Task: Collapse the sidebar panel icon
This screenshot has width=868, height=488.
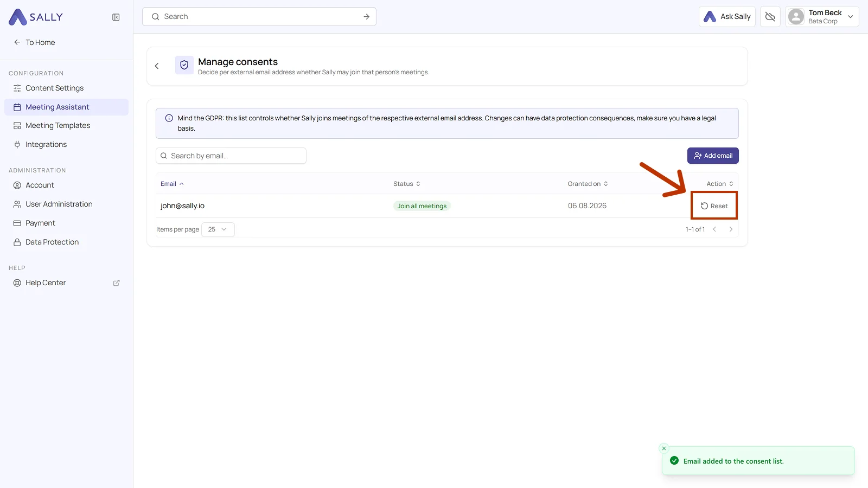Action: pyautogui.click(x=116, y=17)
